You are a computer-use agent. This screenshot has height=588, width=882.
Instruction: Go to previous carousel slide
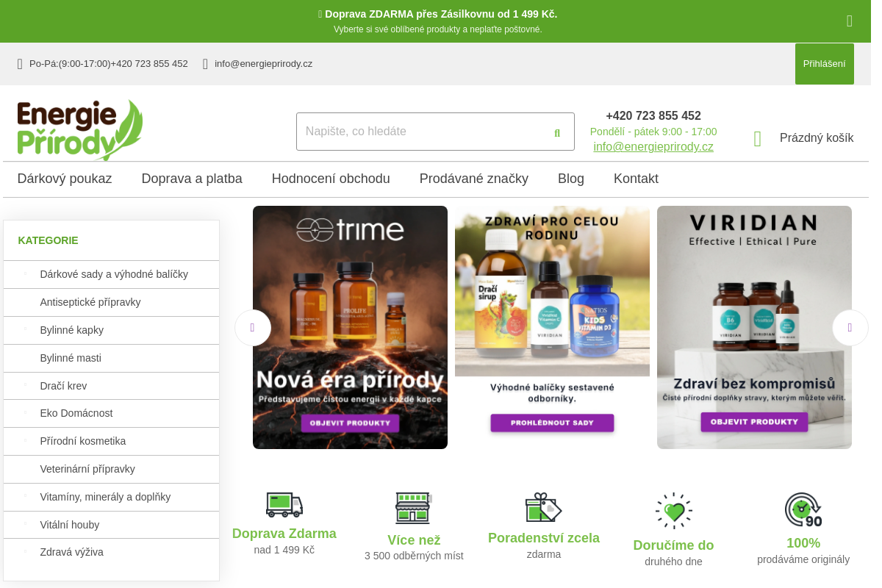tap(253, 328)
